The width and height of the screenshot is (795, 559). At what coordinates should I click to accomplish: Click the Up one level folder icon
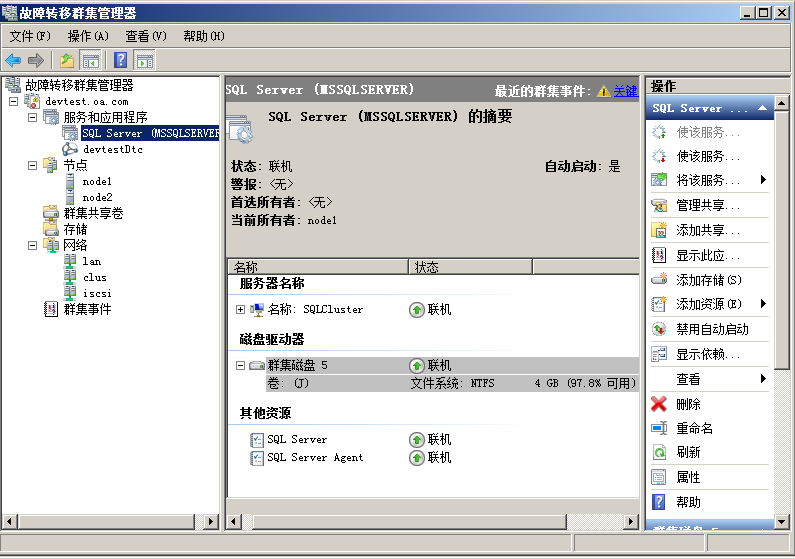pyautogui.click(x=67, y=61)
